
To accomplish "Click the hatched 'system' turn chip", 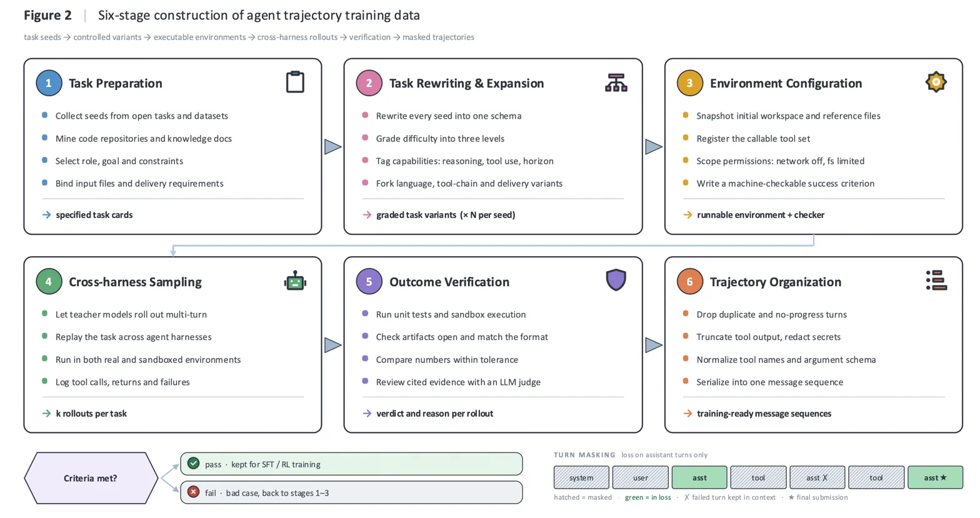I will [581, 477].
